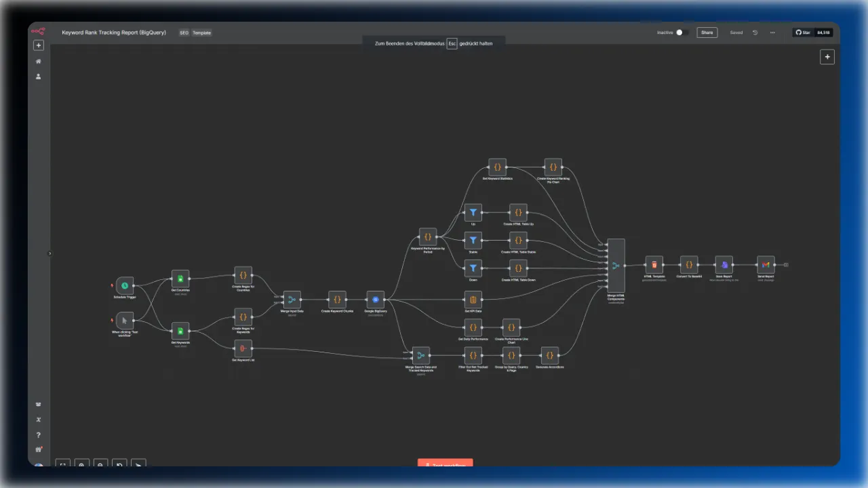Select the Convert To Base64 node
This screenshot has width=868, height=488.
(689, 264)
